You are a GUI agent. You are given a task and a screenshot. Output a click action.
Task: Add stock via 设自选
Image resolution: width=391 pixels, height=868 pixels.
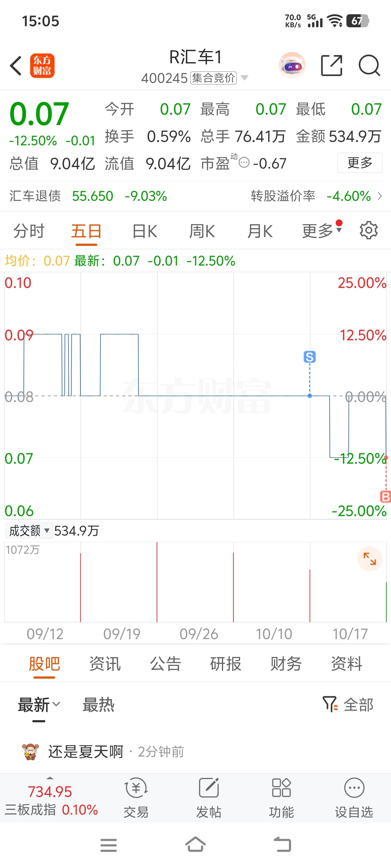(x=354, y=798)
